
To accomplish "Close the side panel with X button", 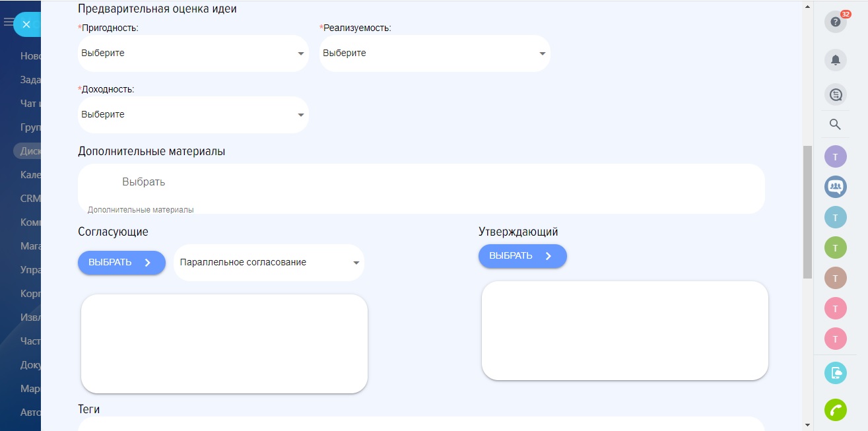I will click(26, 24).
